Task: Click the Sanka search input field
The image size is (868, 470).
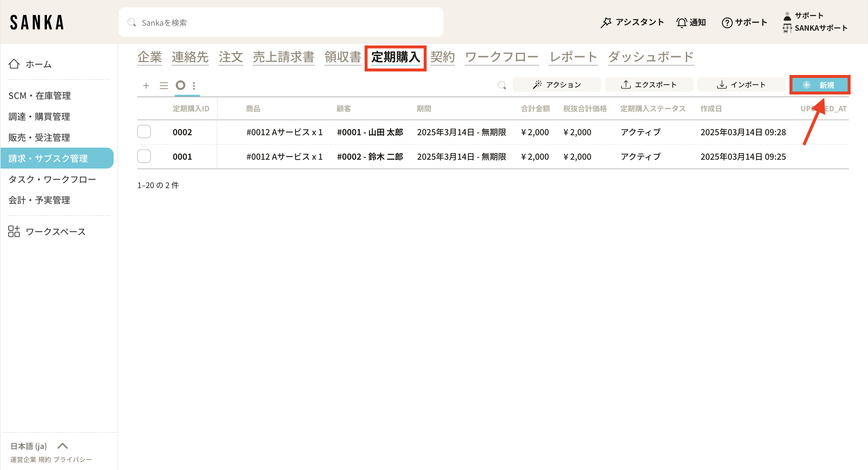Action: (x=281, y=22)
